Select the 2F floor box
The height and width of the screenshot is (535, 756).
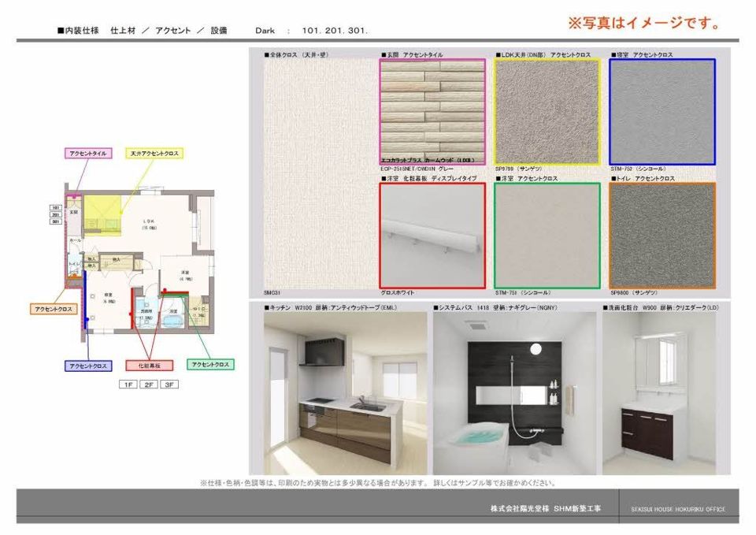point(149,385)
